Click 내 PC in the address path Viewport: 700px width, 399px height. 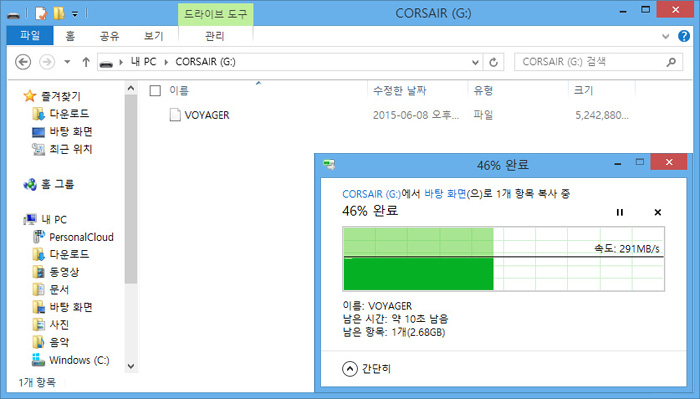coord(143,62)
